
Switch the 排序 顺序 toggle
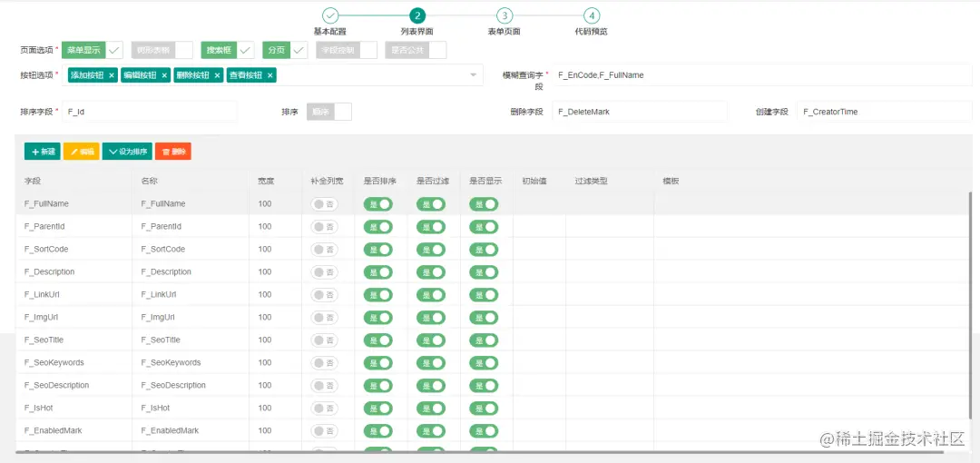(329, 112)
